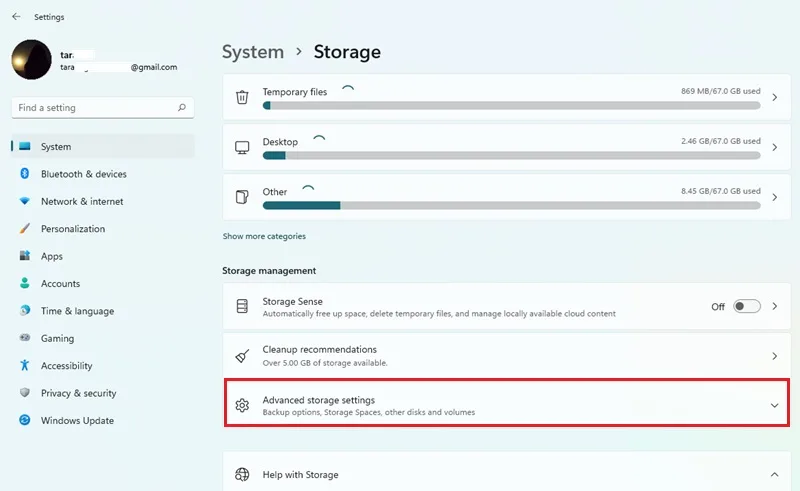Open the Bluetooth & devices icon
The height and width of the screenshot is (491, 800).
(x=24, y=174)
